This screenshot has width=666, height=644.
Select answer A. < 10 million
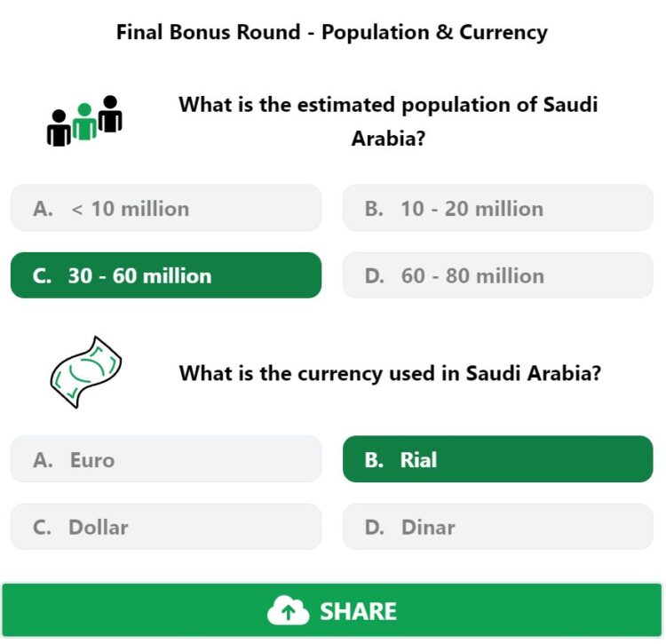coord(166,208)
